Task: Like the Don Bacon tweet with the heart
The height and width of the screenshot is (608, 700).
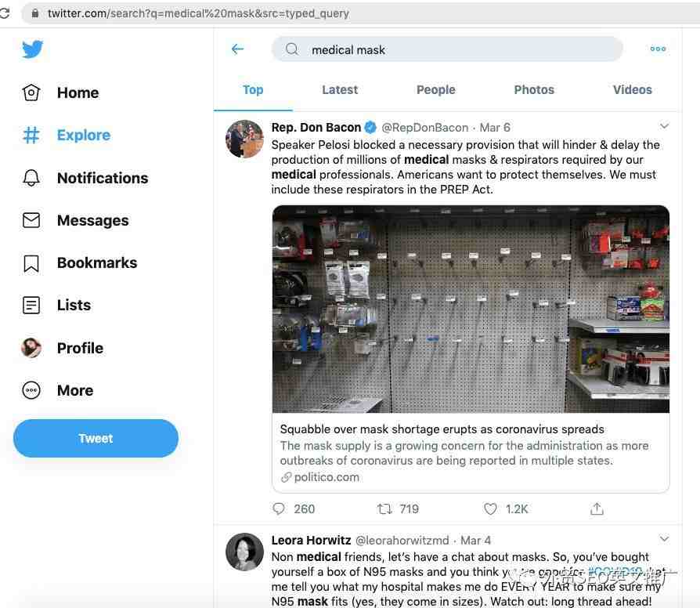Action: tap(490, 508)
